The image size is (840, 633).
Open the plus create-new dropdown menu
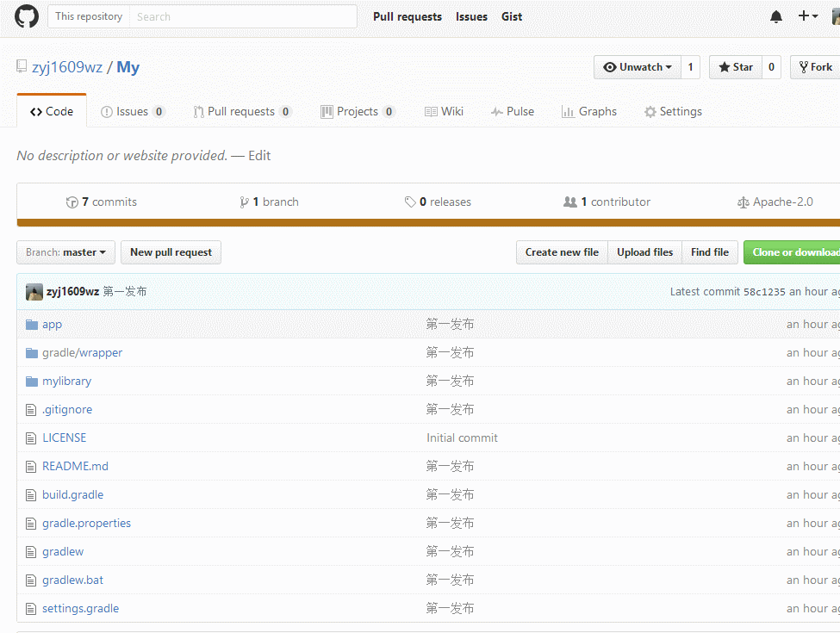pyautogui.click(x=807, y=16)
